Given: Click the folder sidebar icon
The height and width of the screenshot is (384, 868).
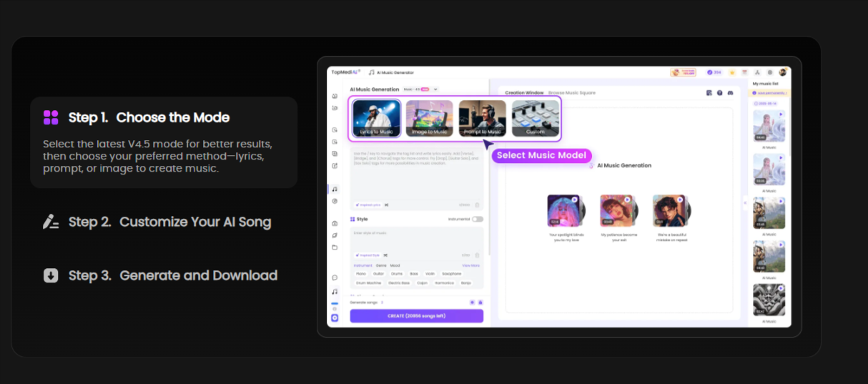Looking at the screenshot, I should coord(335,247).
